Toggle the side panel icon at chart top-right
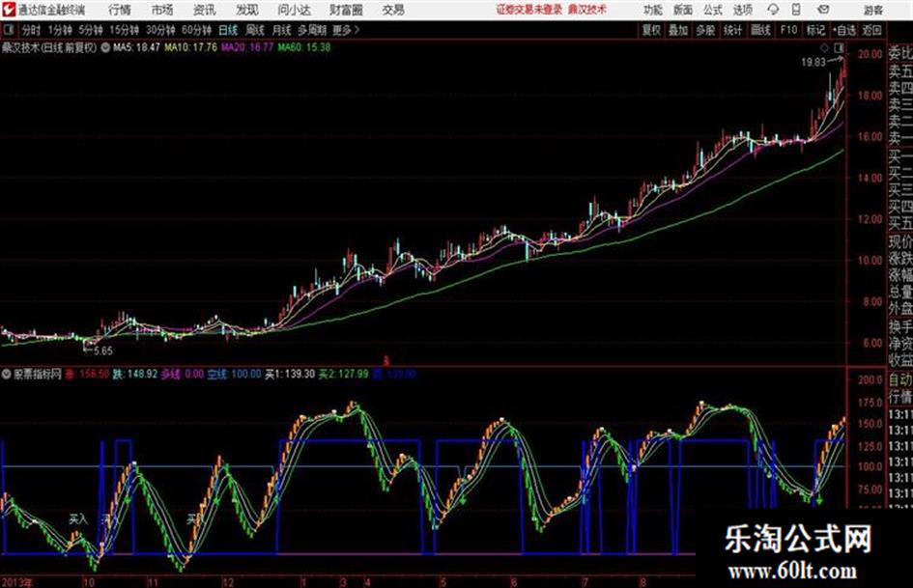 839,47
